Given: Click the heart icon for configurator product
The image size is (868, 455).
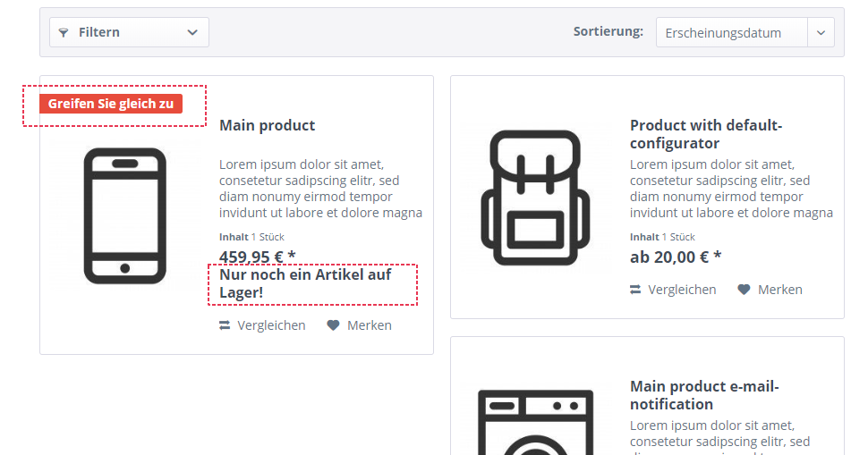Looking at the screenshot, I should coord(744,289).
